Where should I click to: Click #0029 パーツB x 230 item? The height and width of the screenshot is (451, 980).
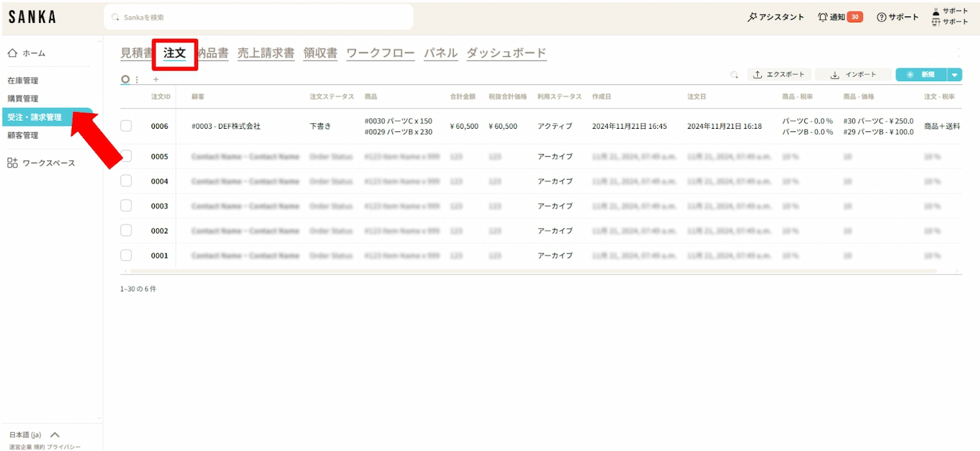click(x=399, y=131)
